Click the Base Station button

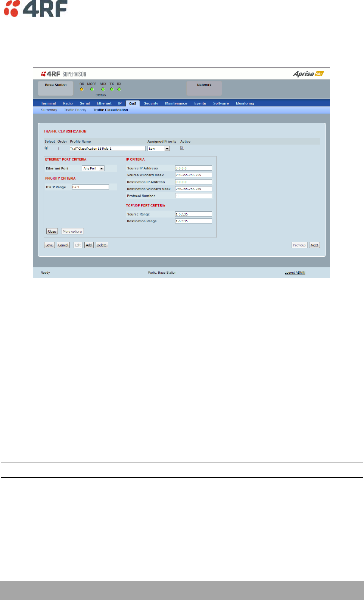[56, 88]
